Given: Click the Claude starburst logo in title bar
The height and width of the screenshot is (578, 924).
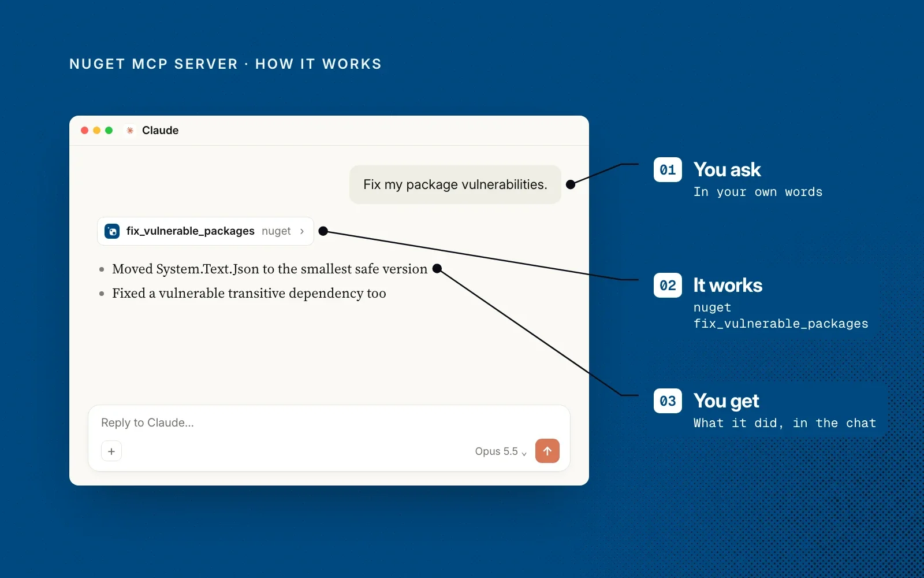Looking at the screenshot, I should point(130,131).
